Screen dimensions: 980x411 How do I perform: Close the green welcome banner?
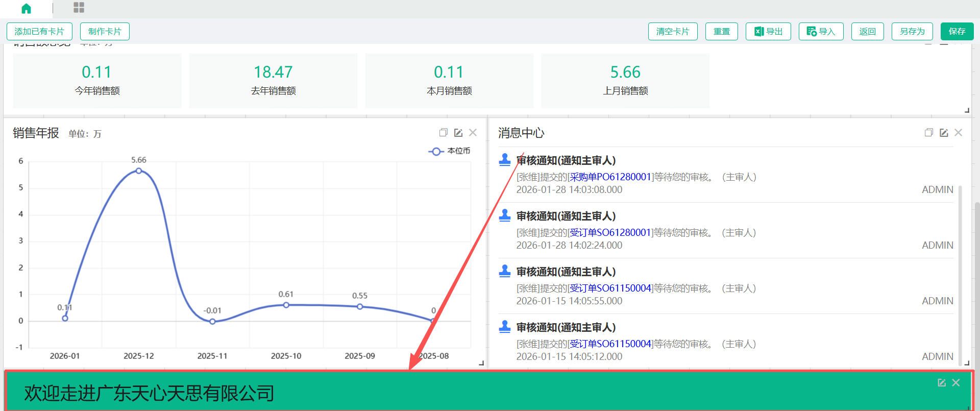(956, 383)
